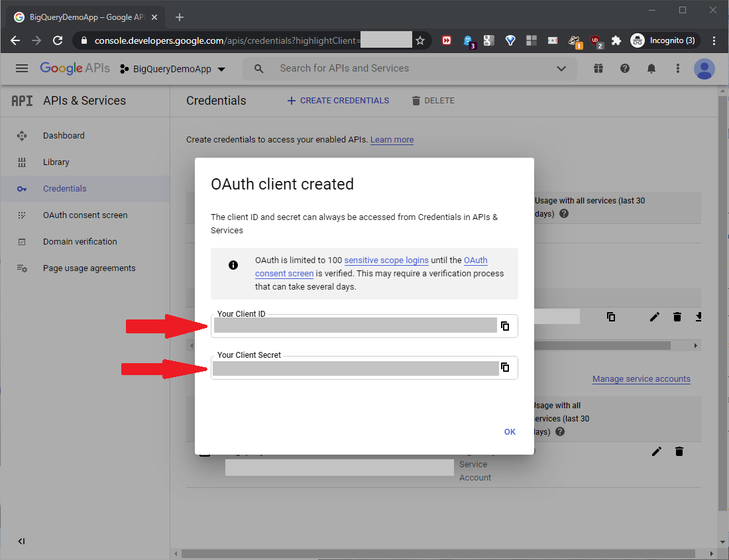Open Manage service accounts link

pyautogui.click(x=641, y=379)
